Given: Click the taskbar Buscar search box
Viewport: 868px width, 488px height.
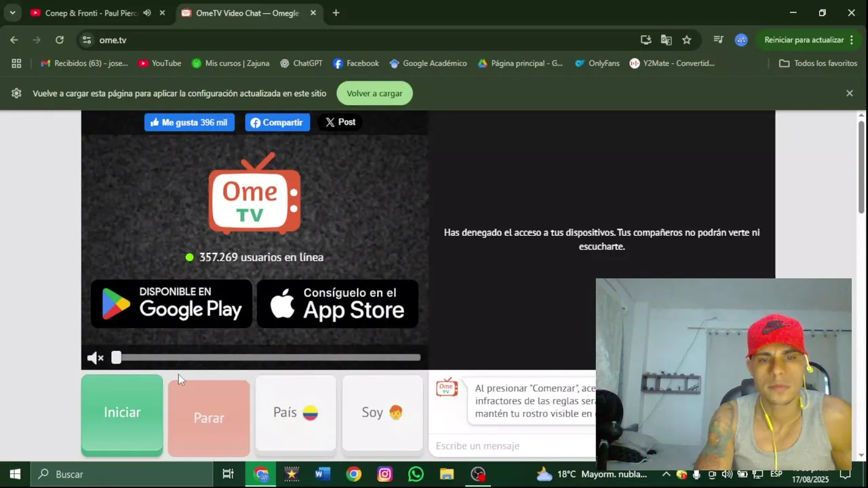Looking at the screenshot, I should 122,474.
